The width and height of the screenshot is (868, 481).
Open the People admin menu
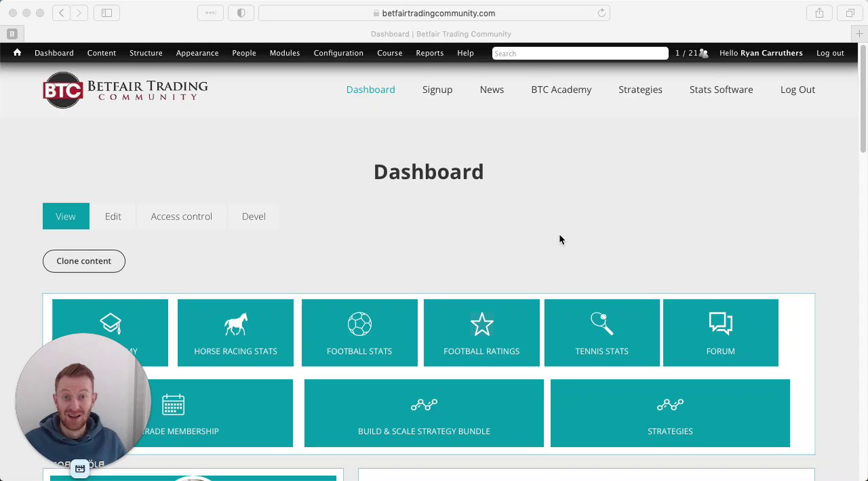point(244,53)
